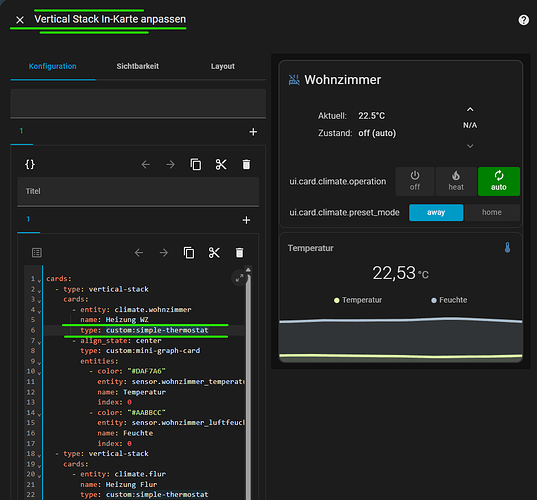Image resolution: width=537 pixels, height=500 pixels.
Task: Expand code editor to fullscreen
Action: (x=239, y=278)
